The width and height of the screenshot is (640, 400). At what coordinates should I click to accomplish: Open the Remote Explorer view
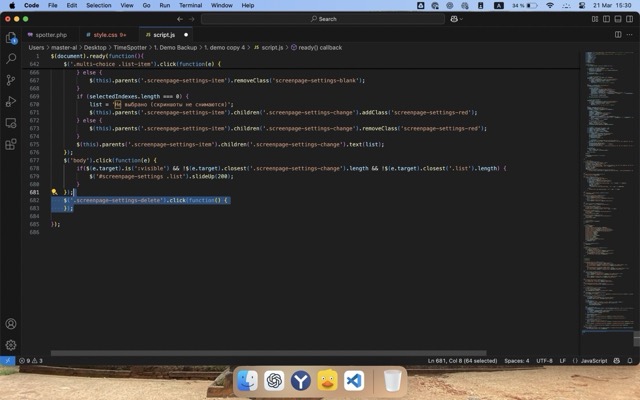click(x=11, y=143)
